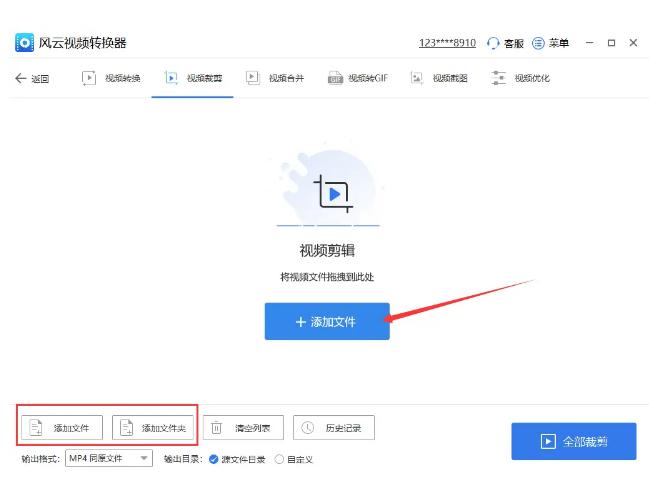
Task: Minimize the converter window
Action: (x=590, y=43)
